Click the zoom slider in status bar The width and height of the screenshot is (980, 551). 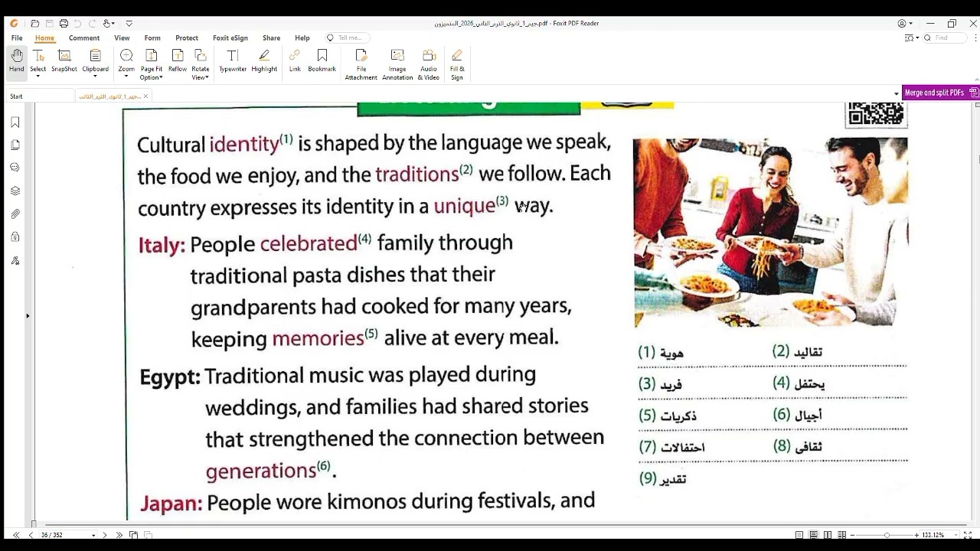pyautogui.click(x=887, y=535)
